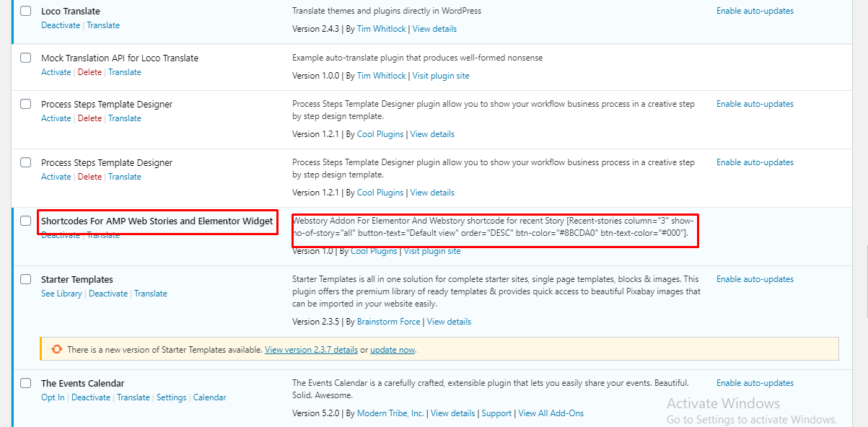Image resolution: width=868 pixels, height=427 pixels.
Task: Open View All Add-Ons link
Action: [x=551, y=413]
